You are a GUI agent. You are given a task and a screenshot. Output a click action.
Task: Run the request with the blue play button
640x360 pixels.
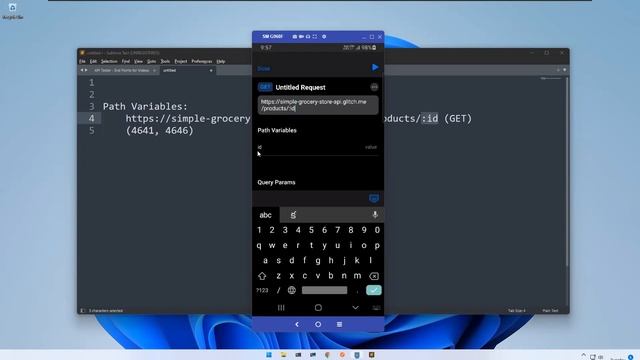tap(375, 67)
